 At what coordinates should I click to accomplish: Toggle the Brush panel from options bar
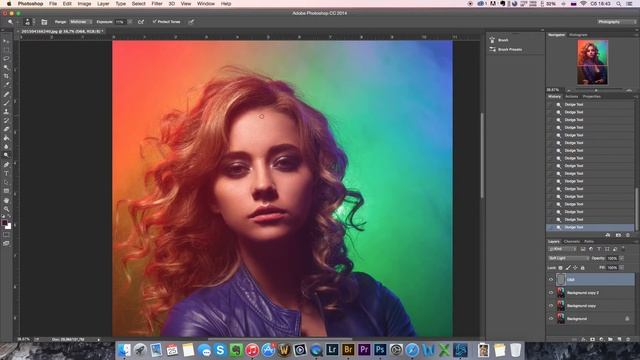point(44,22)
